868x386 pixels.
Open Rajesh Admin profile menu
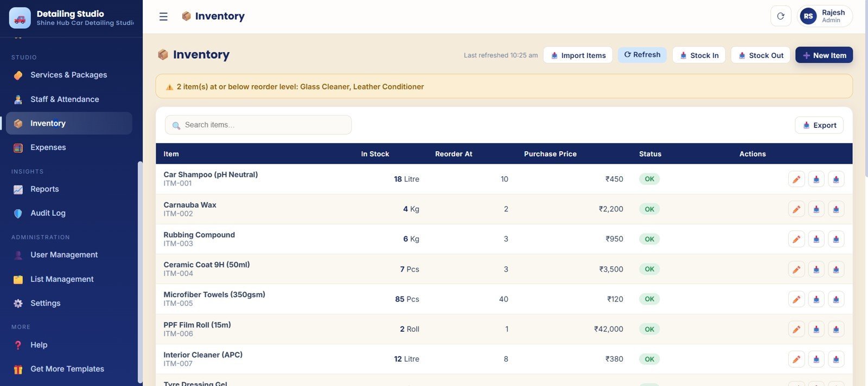click(x=825, y=16)
